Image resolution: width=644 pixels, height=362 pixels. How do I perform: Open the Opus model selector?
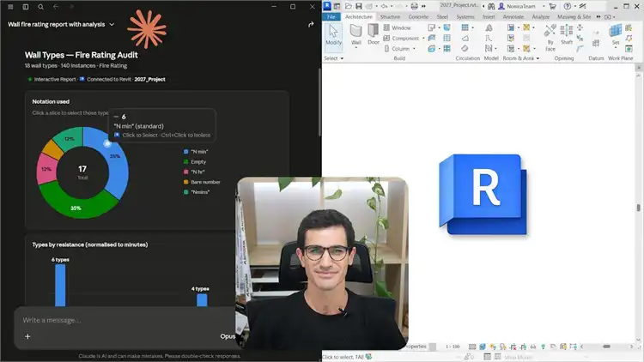point(228,336)
